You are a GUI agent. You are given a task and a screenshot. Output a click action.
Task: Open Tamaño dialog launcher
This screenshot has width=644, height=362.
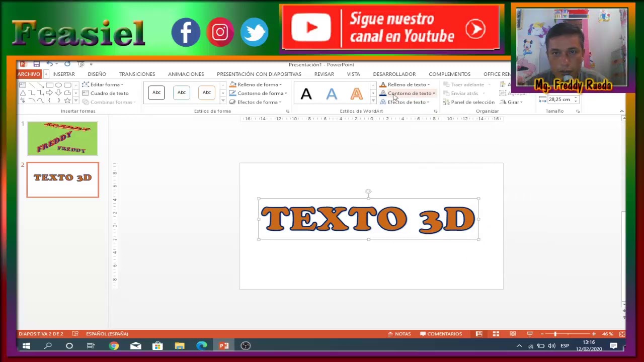coord(578,111)
